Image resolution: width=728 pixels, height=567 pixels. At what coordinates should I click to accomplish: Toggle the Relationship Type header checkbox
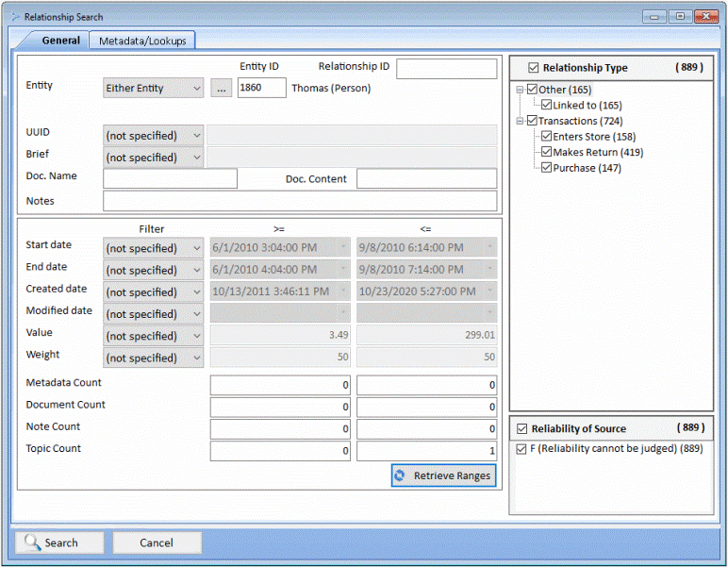pos(534,68)
